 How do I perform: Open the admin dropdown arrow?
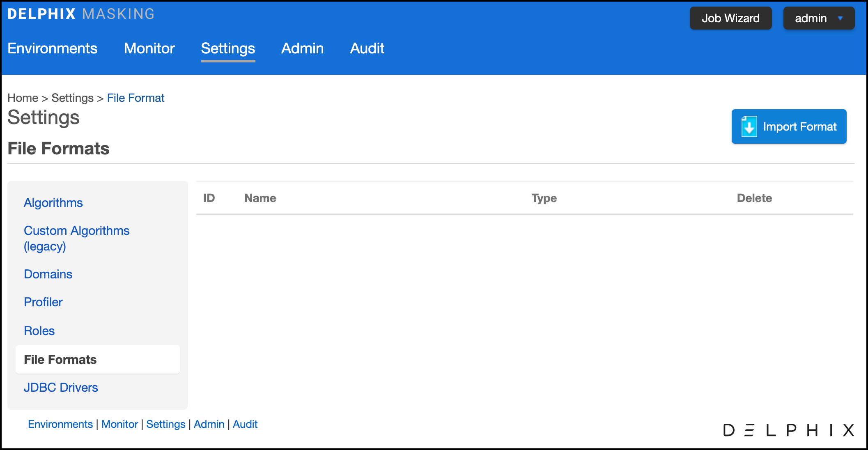click(x=840, y=18)
